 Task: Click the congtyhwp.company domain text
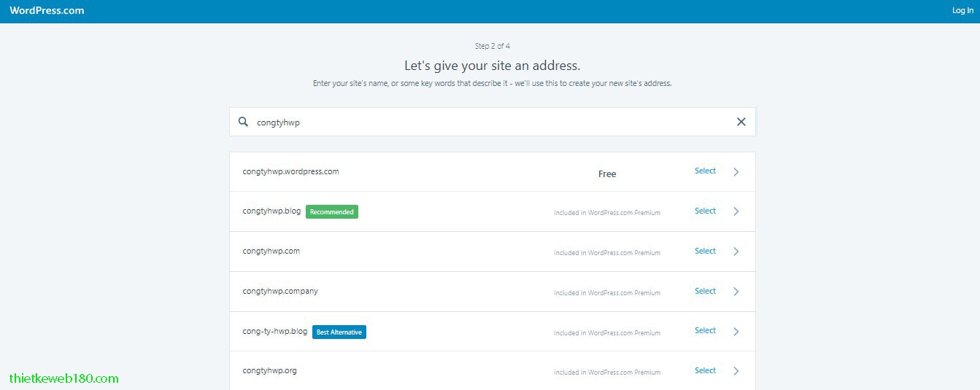click(280, 291)
